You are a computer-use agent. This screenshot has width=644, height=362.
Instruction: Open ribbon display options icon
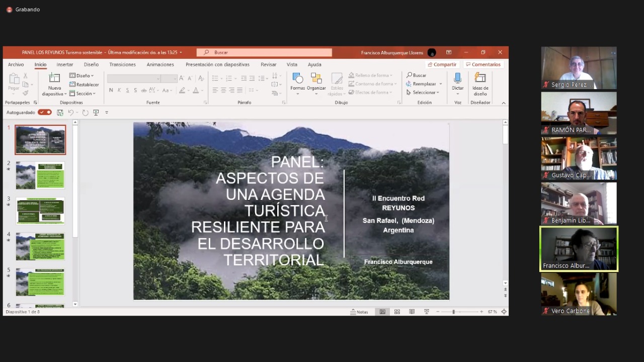(448, 52)
